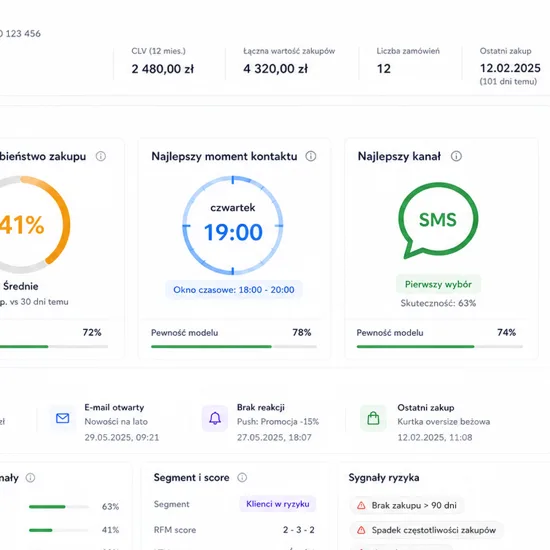Click the Kurtka oversize beżowa product name
The image size is (550, 550).
(444, 422)
